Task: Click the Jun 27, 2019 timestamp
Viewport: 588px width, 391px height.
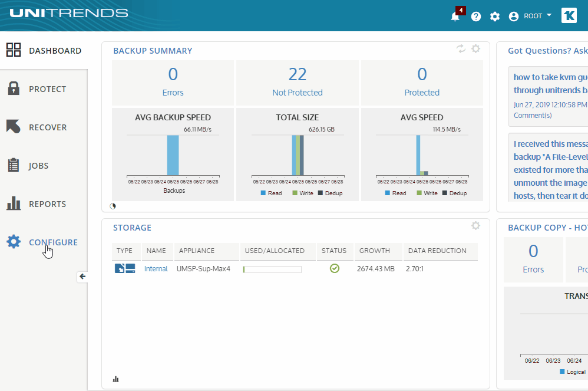Action: coord(550,105)
